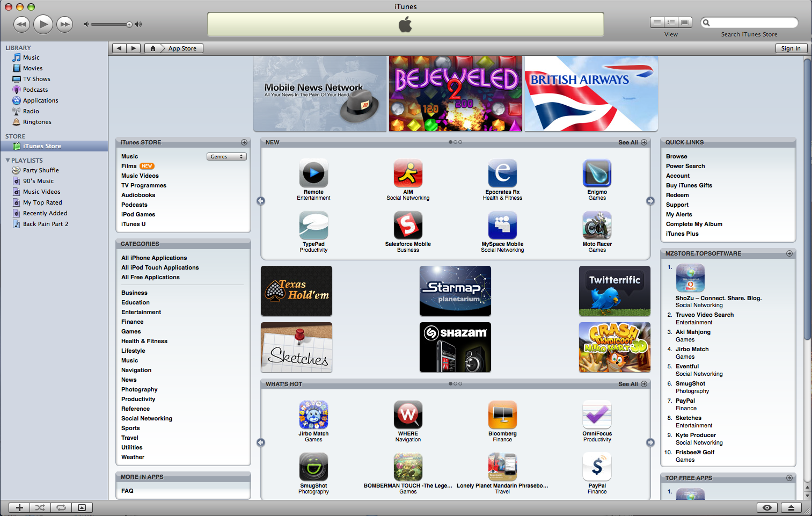Go to the store home icon
812x516 pixels.
point(153,48)
